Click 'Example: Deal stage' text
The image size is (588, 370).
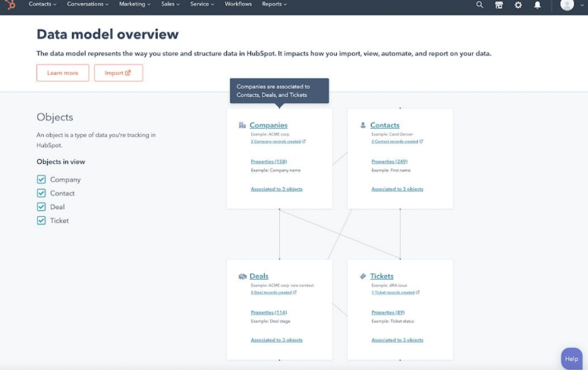[270, 321]
